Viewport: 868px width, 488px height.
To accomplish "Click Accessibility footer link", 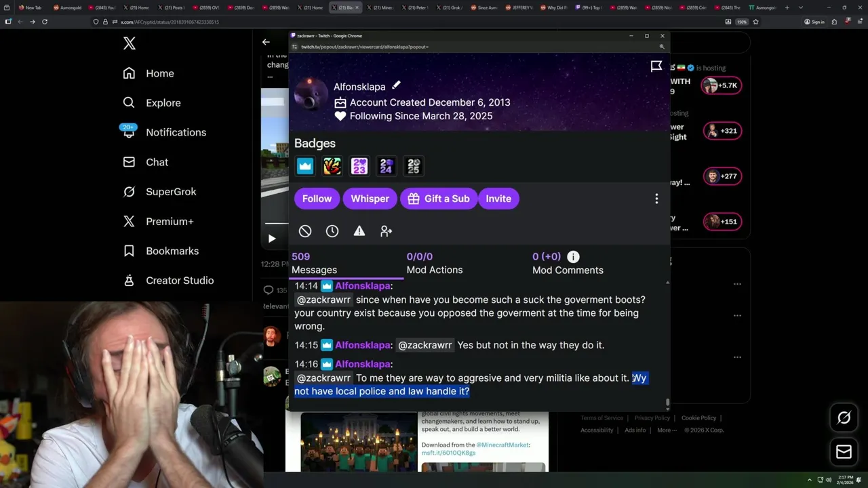I will coord(597,430).
